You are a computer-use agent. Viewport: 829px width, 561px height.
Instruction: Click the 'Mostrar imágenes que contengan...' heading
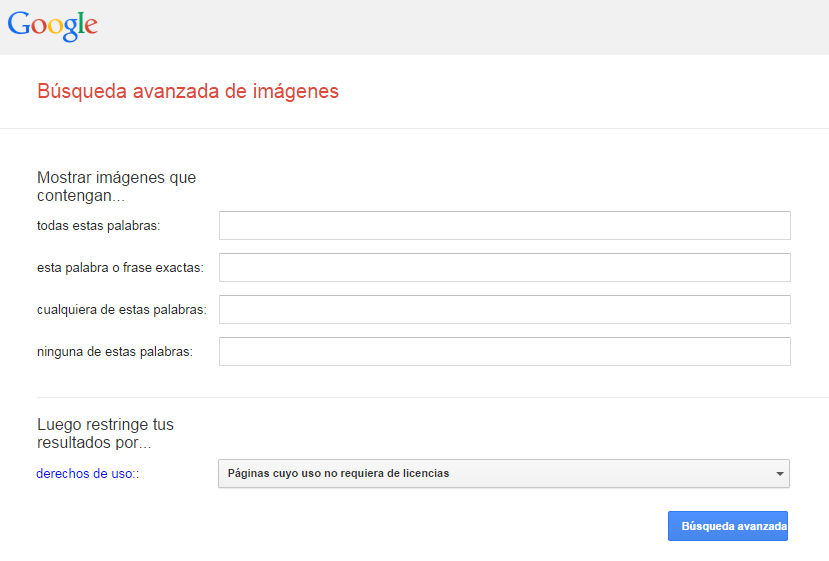point(116,187)
